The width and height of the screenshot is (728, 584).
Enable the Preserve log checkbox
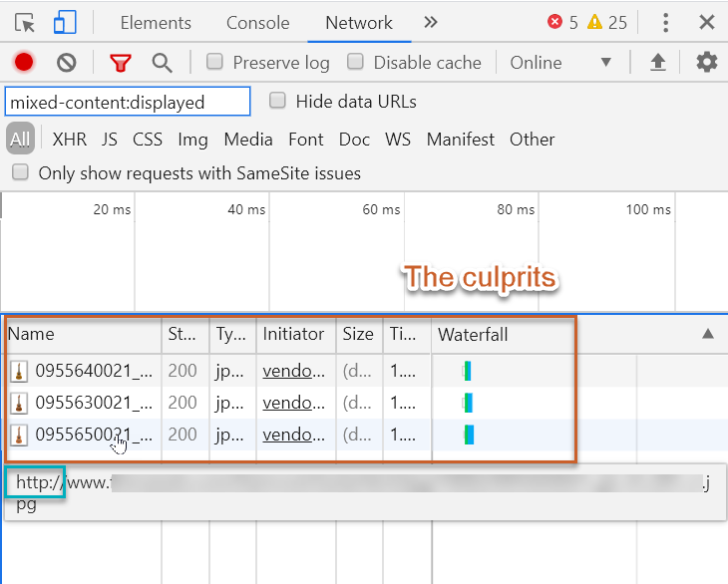(x=214, y=62)
